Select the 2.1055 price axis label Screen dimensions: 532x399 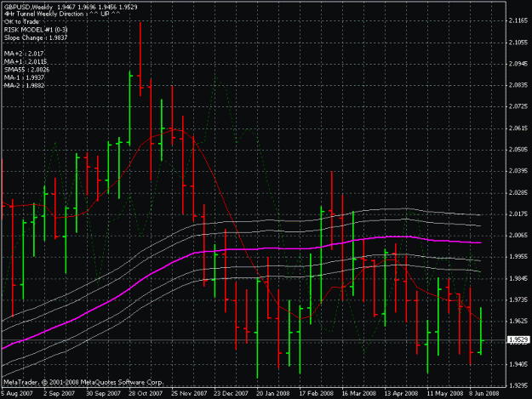pos(518,42)
